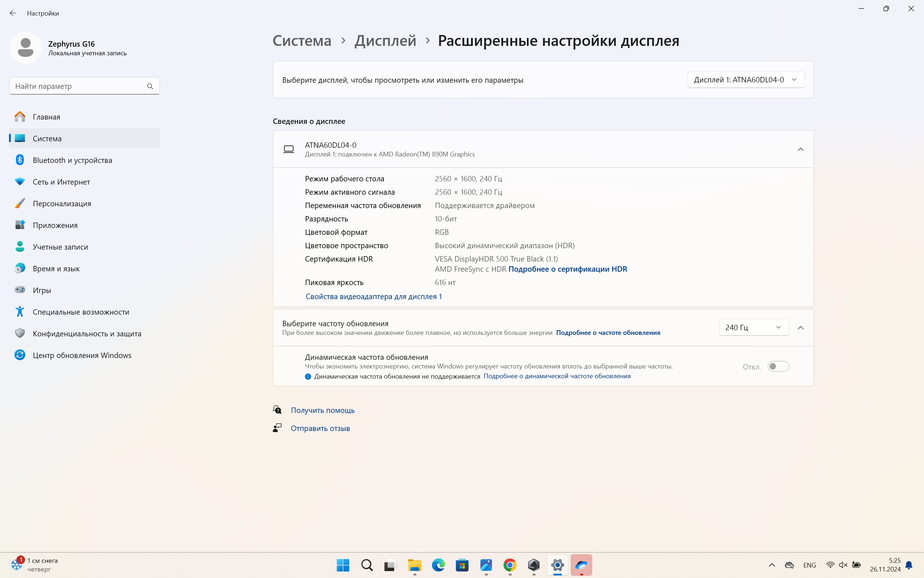Open the 240 Гц refresh rate dropdown
924x578 pixels.
coord(754,328)
